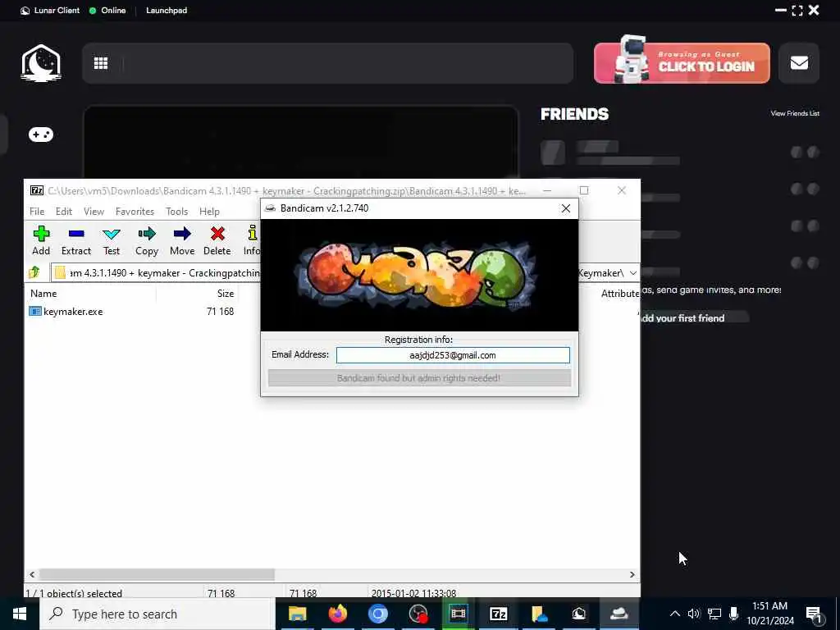The image size is (840, 630).
Task: Switch to 7-Zip in the taskbar
Action: click(x=498, y=614)
